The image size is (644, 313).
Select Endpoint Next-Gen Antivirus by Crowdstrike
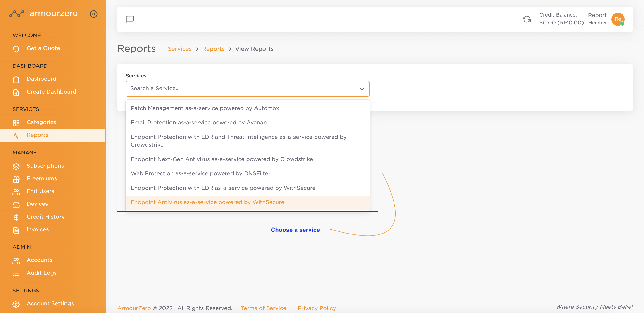pyautogui.click(x=248, y=159)
